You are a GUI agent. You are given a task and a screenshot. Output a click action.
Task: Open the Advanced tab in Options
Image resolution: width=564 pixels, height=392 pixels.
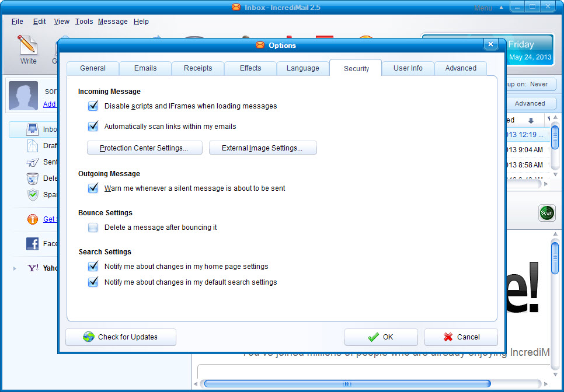click(x=461, y=68)
